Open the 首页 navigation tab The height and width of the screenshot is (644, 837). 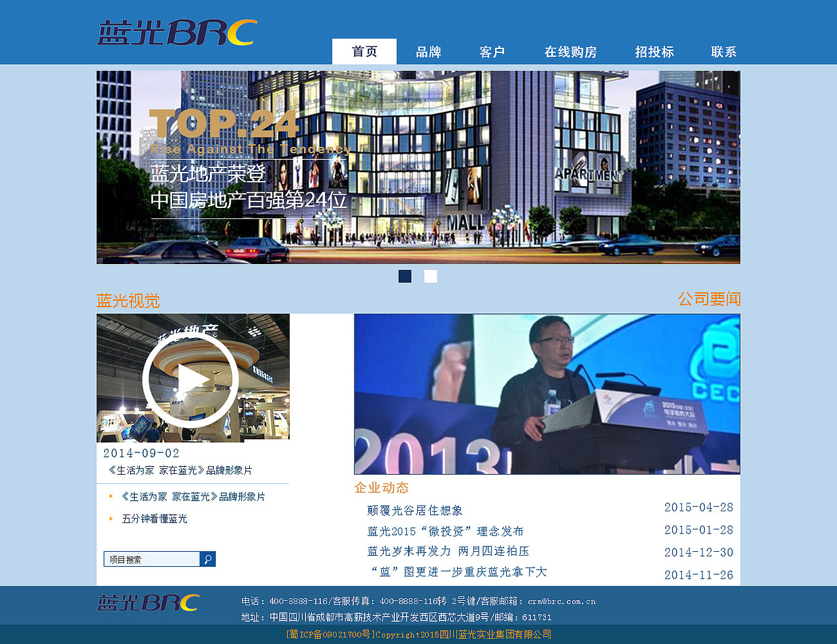point(364,52)
